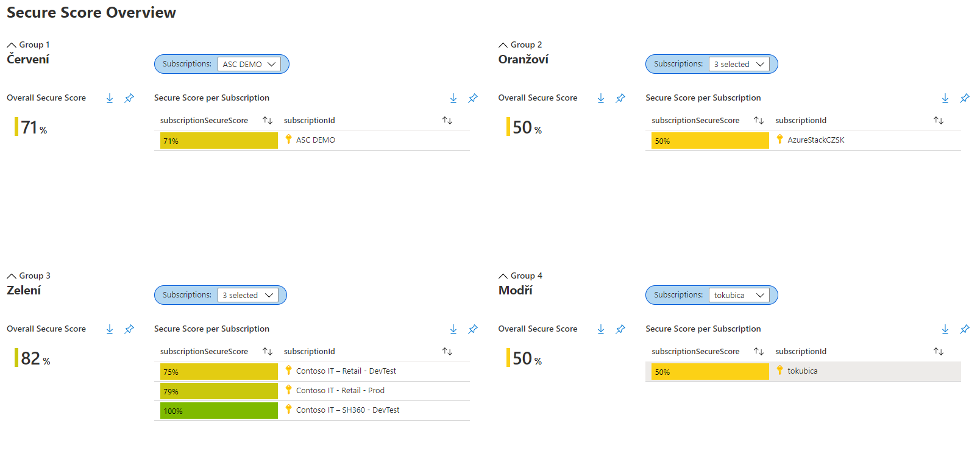
Task: Download Group 1 Overall Secure Score data
Action: pyautogui.click(x=110, y=98)
